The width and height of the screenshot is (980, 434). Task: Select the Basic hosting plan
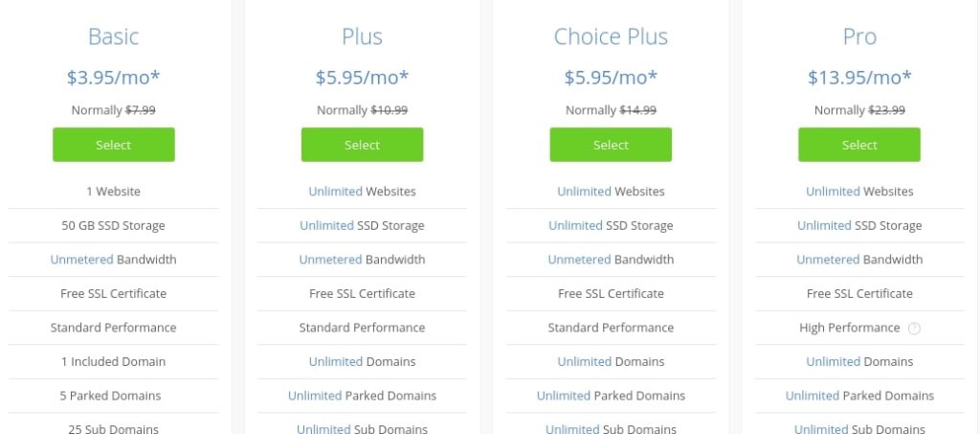pos(114,145)
